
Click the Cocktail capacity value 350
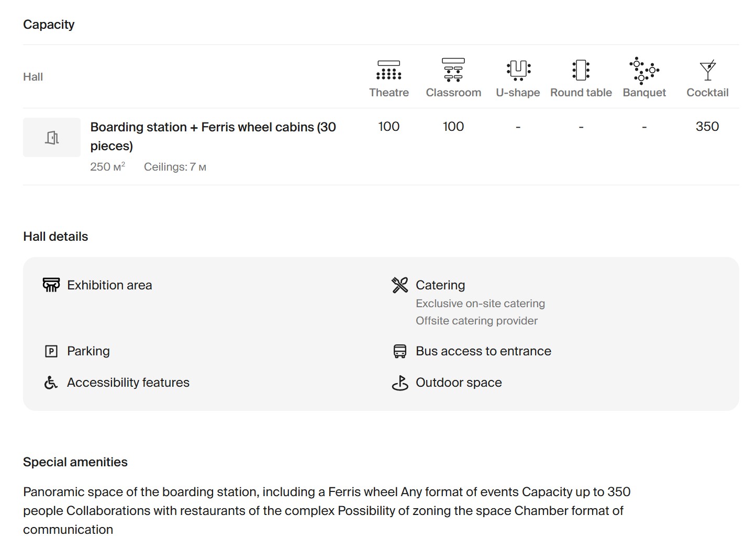point(707,127)
